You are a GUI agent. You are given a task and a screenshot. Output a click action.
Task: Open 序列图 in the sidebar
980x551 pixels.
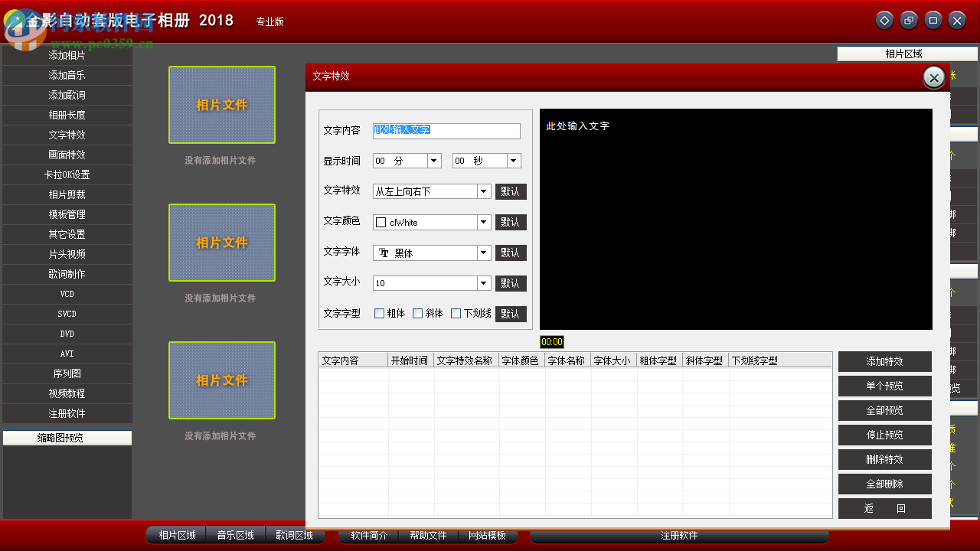pyautogui.click(x=67, y=373)
